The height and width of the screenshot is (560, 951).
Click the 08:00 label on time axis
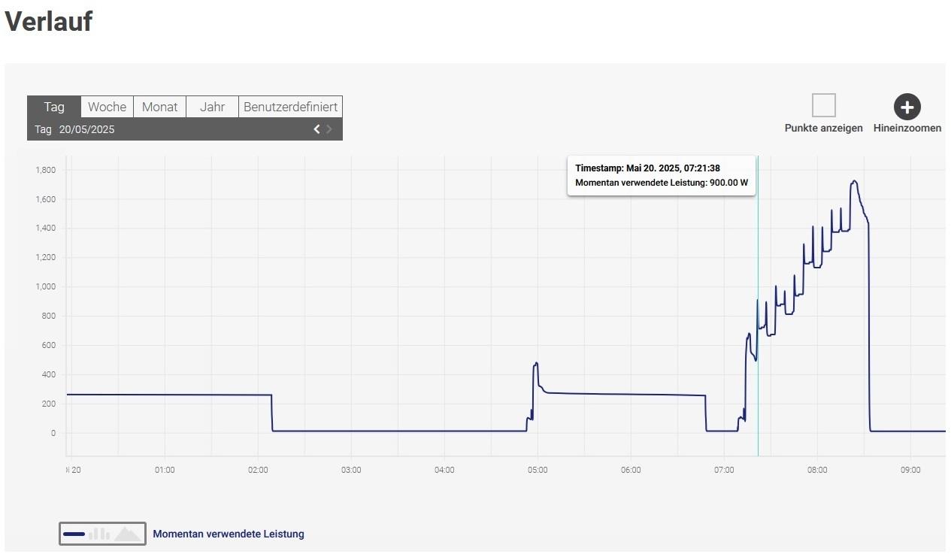817,470
